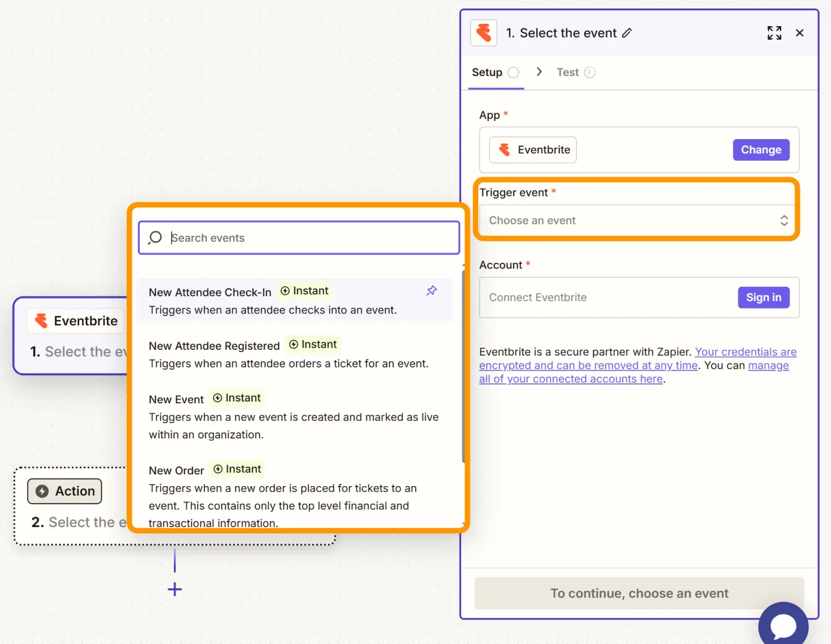The width and height of the screenshot is (831, 644).
Task: Select New Attendee Check-In trigger
Action: 295,300
